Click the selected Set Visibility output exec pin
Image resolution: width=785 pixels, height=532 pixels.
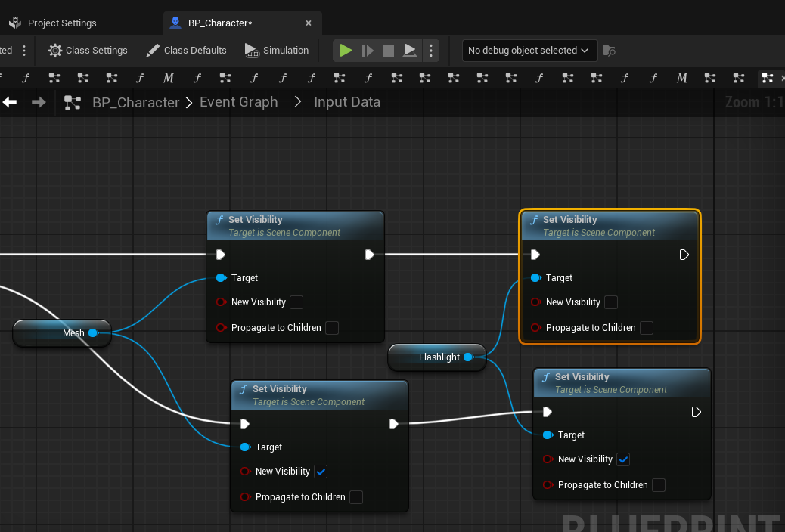click(x=684, y=255)
